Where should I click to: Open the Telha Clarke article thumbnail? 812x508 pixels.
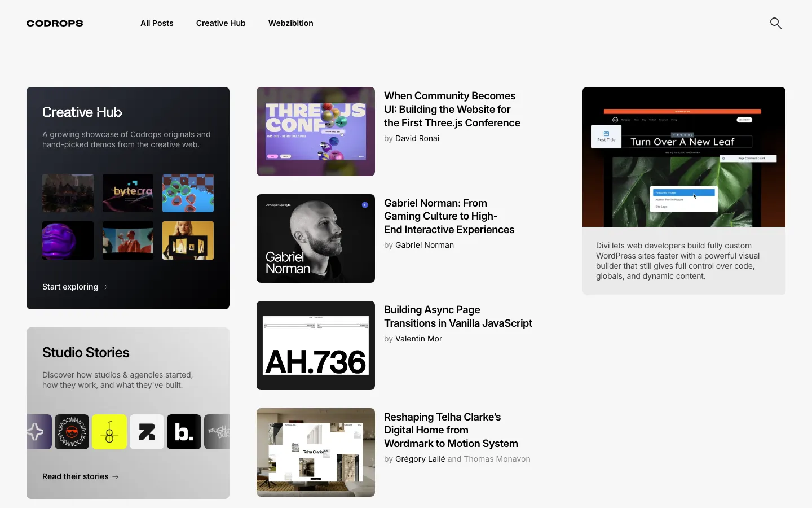(316, 452)
